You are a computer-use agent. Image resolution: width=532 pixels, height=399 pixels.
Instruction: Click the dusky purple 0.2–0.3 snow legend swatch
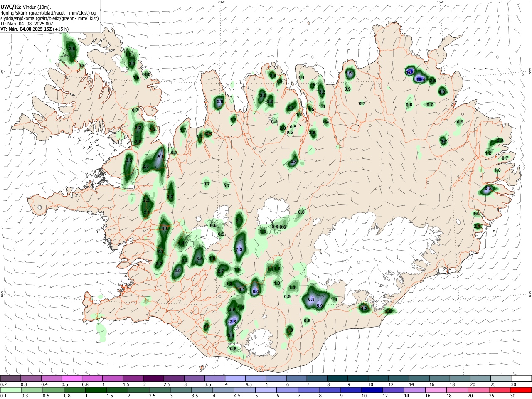[11, 378]
